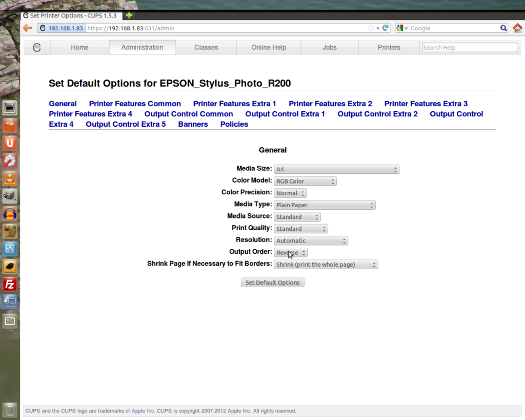The width and height of the screenshot is (525, 420).
Task: Open the Media Type dropdown
Action: (325, 205)
